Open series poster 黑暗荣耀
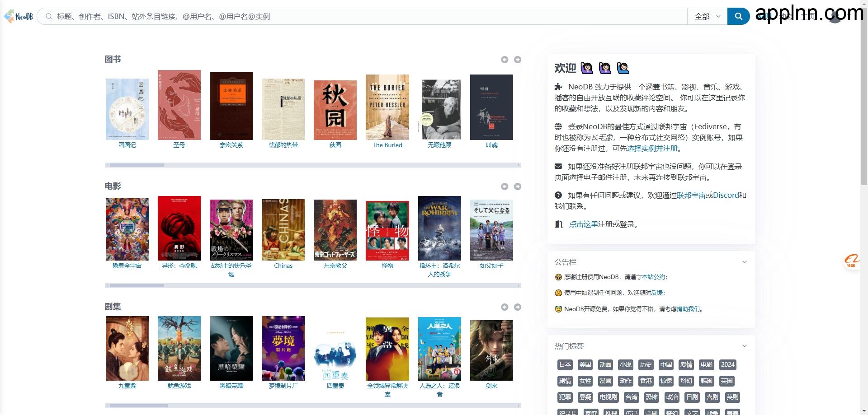The height and width of the screenshot is (415, 868). click(231, 348)
